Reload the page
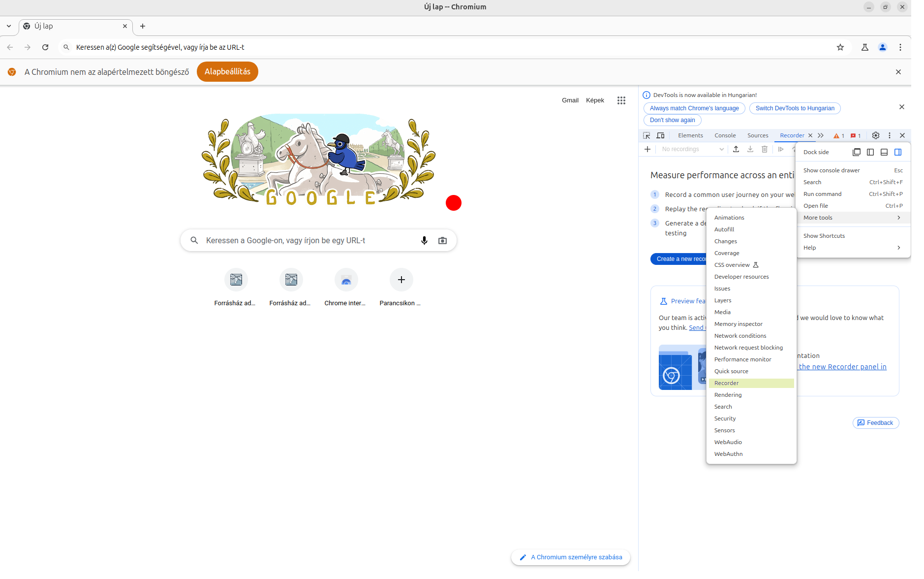 [45, 47]
